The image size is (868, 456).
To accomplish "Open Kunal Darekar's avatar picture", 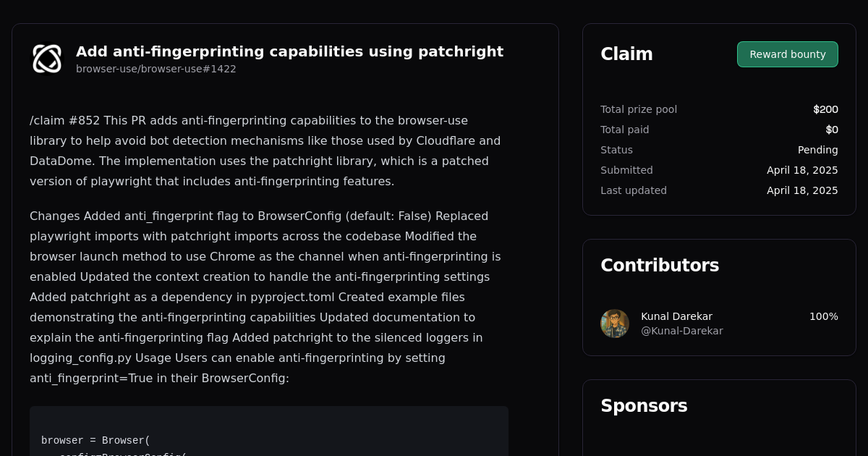I will coord(614,323).
